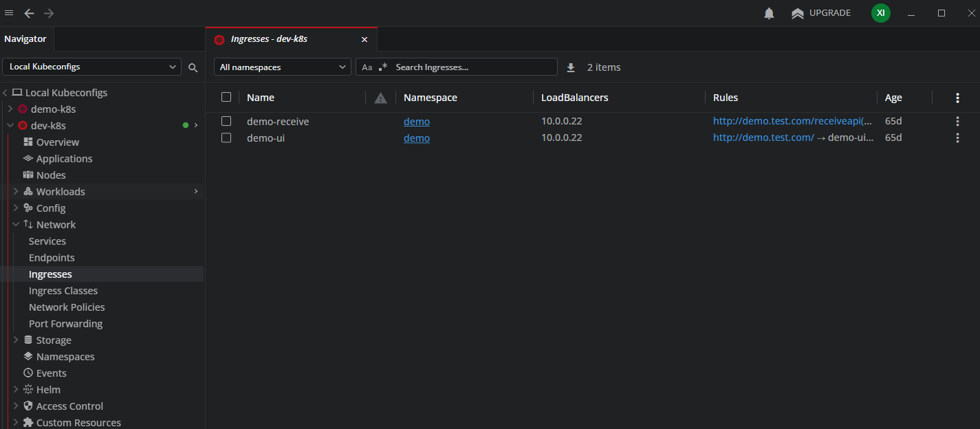Open Ingress Classes under Network

[x=63, y=291]
